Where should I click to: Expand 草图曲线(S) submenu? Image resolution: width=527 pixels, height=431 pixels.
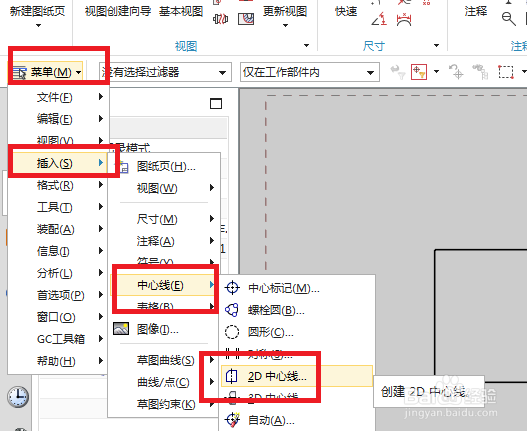coord(165,360)
